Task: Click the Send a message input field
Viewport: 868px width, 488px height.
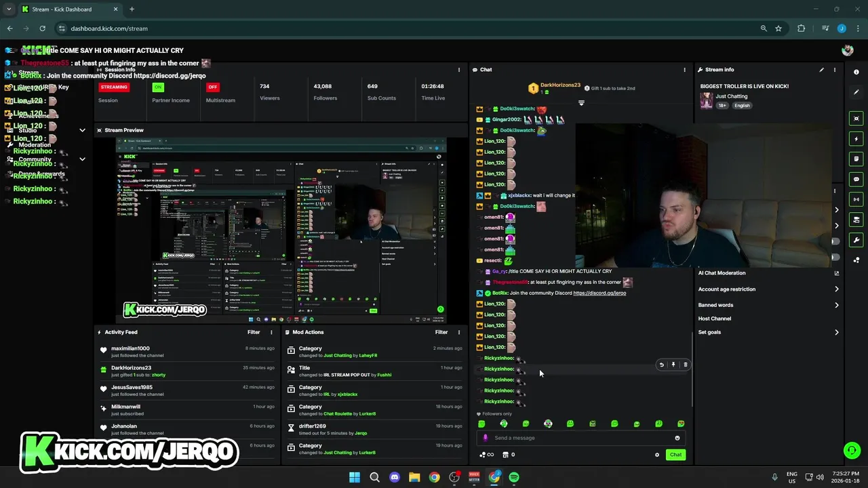Action: click(x=582, y=438)
